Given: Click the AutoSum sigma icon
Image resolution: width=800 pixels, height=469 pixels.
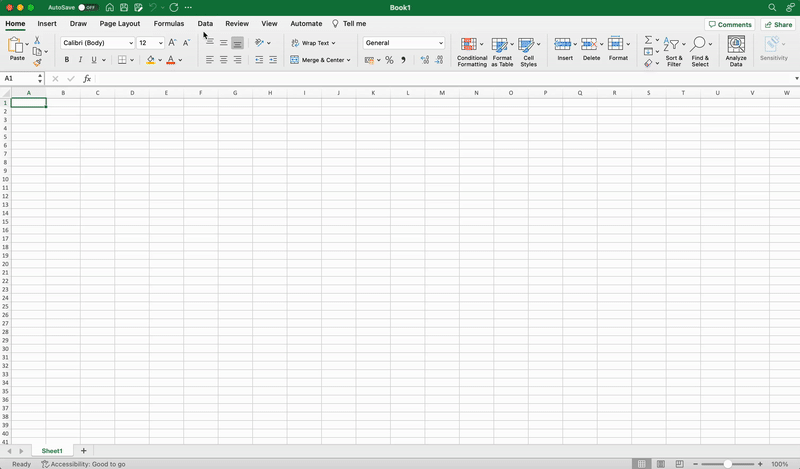Looking at the screenshot, I should click(648, 41).
